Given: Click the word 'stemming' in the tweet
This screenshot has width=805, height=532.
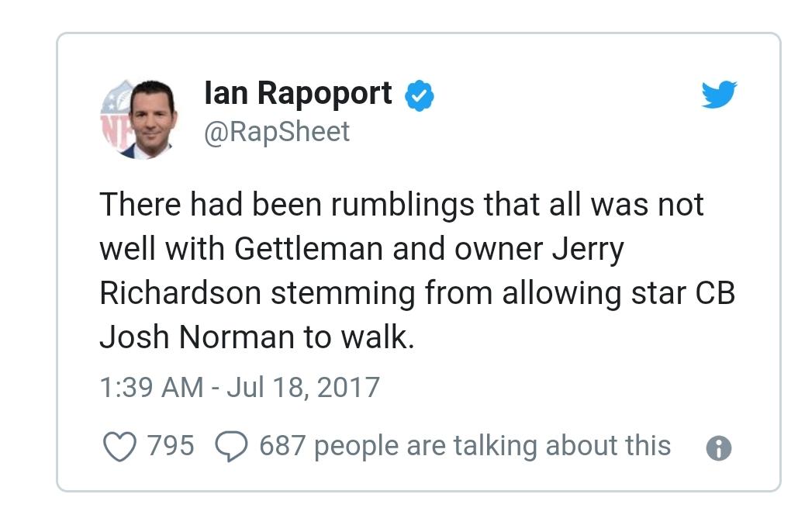Looking at the screenshot, I should point(343,294).
